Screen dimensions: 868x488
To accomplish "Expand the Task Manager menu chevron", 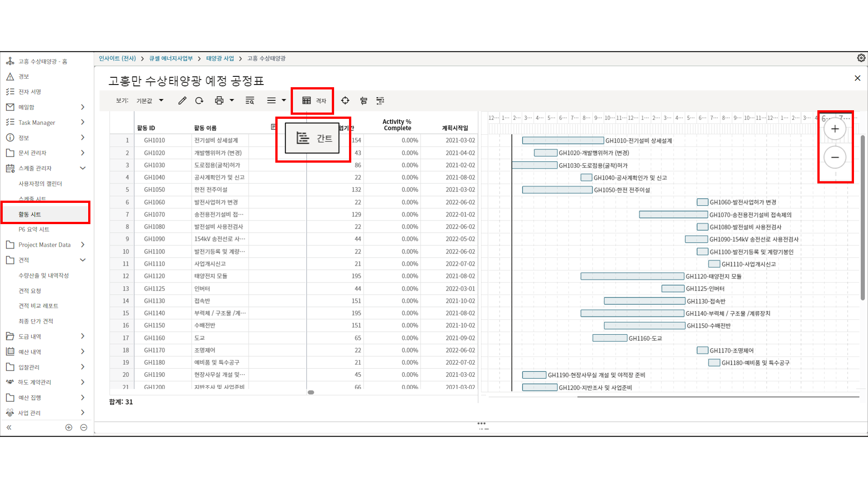I will click(x=82, y=122).
